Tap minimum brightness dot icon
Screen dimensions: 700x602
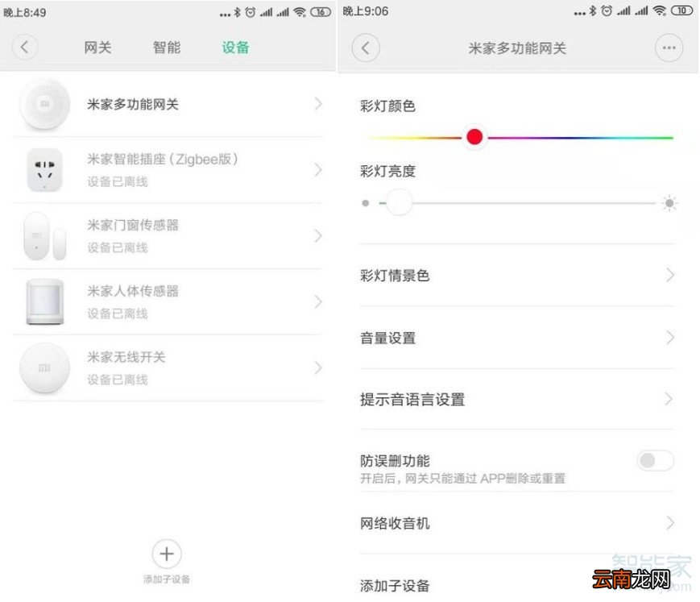pos(366,203)
